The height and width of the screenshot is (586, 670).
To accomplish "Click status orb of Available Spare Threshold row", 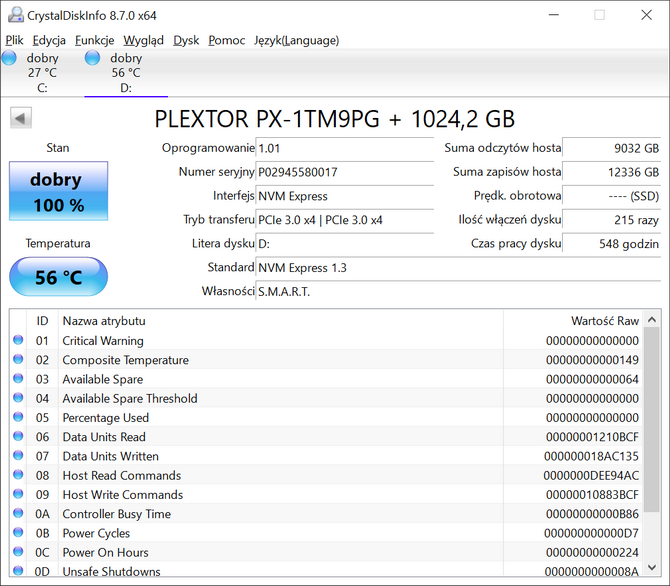I will point(18,398).
